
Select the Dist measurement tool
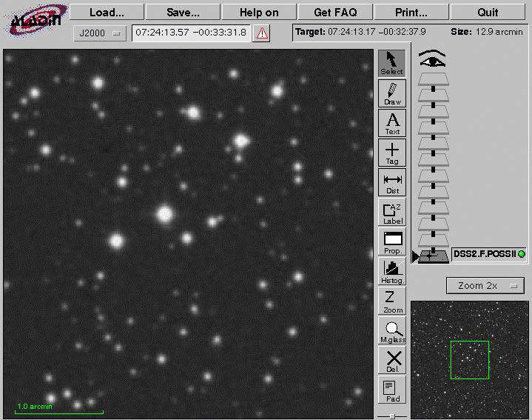(392, 182)
